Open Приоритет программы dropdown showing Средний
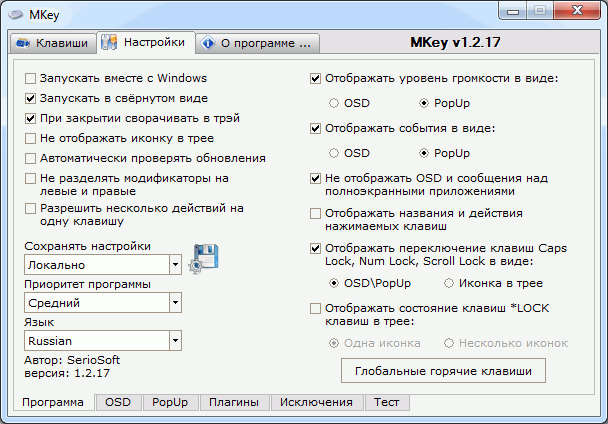Screen dimensions: 608x424 click(103, 303)
